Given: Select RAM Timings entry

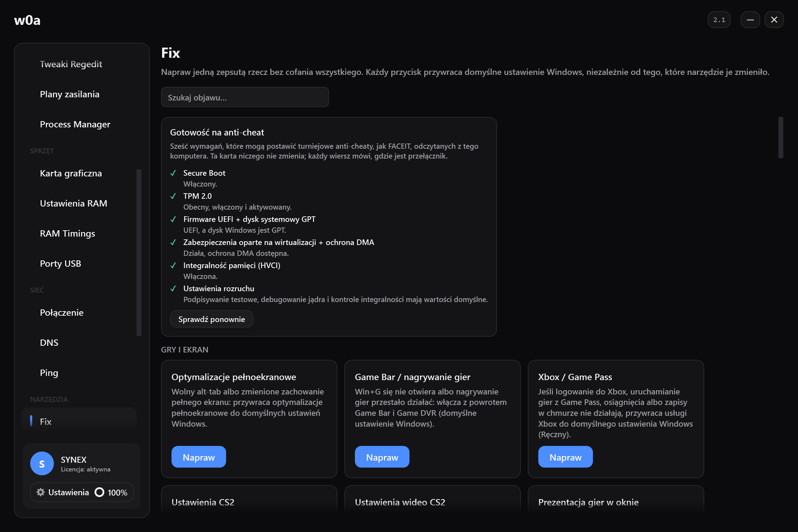Looking at the screenshot, I should (68, 233).
